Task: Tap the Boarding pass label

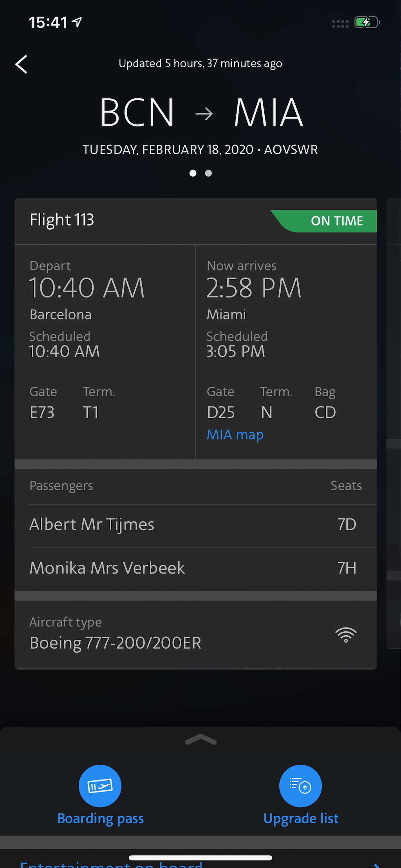Action: pos(100,818)
